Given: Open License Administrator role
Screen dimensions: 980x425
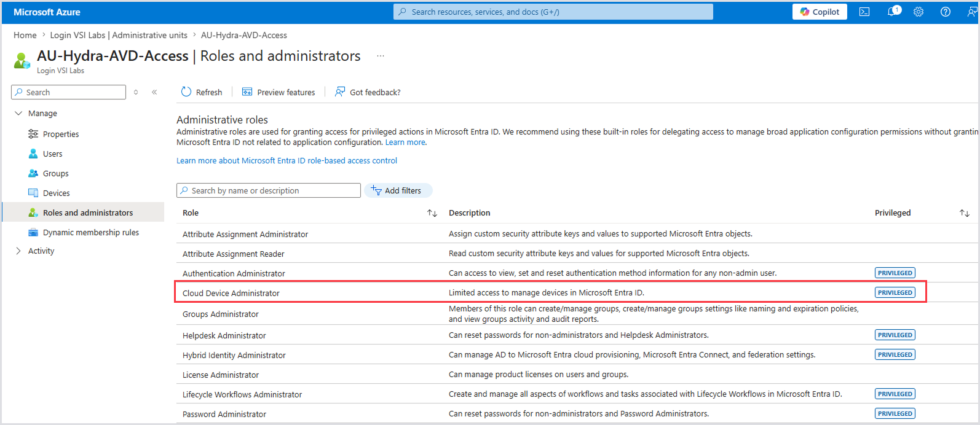Looking at the screenshot, I should tap(221, 375).
